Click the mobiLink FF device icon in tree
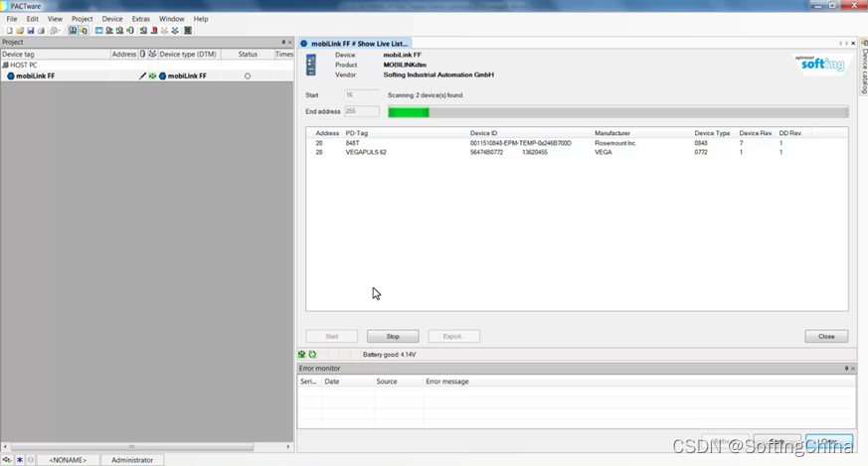Screen dimensions: 868x466 pos(11,76)
